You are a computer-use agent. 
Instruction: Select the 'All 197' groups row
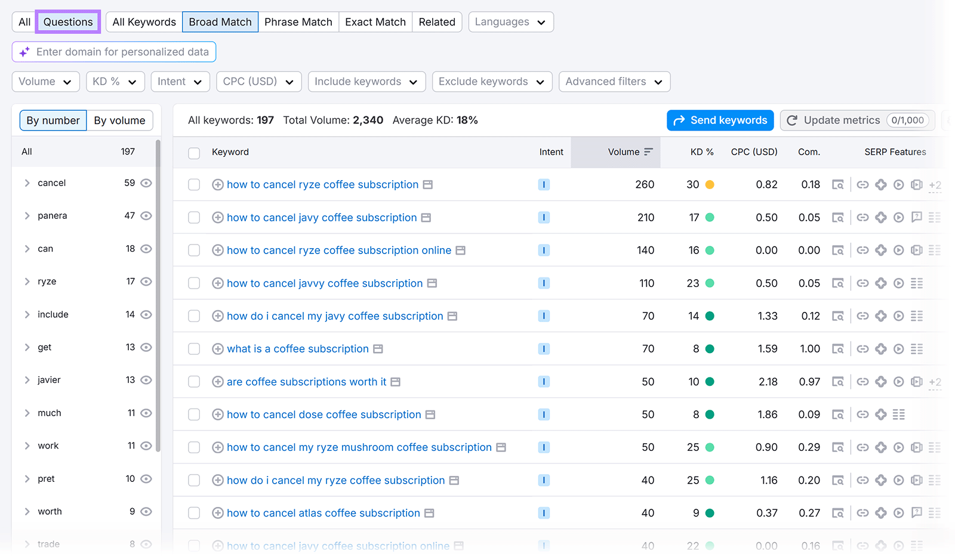pyautogui.click(x=83, y=152)
